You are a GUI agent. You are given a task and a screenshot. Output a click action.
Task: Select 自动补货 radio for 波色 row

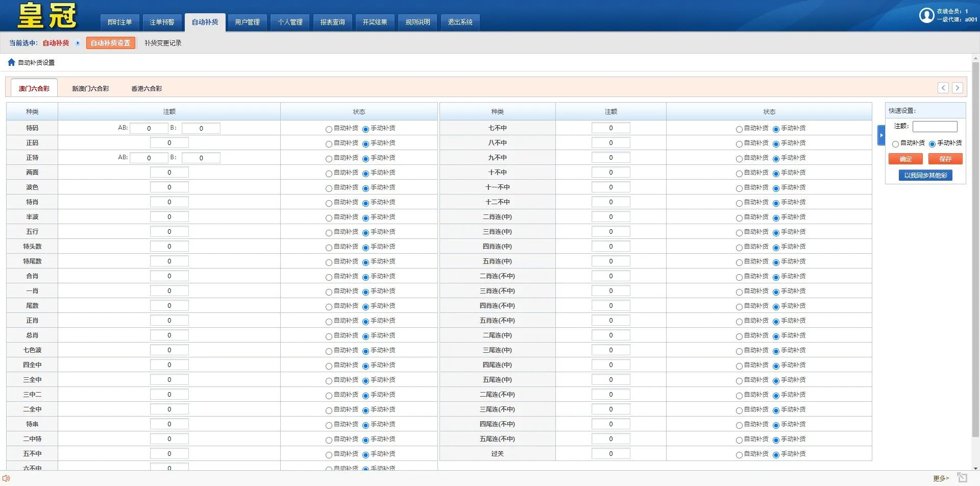click(x=329, y=188)
